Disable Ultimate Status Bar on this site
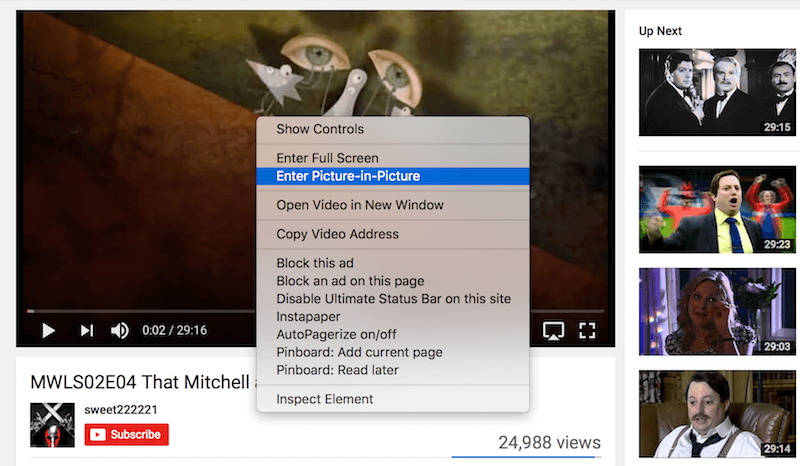The image size is (800, 466). point(393,298)
